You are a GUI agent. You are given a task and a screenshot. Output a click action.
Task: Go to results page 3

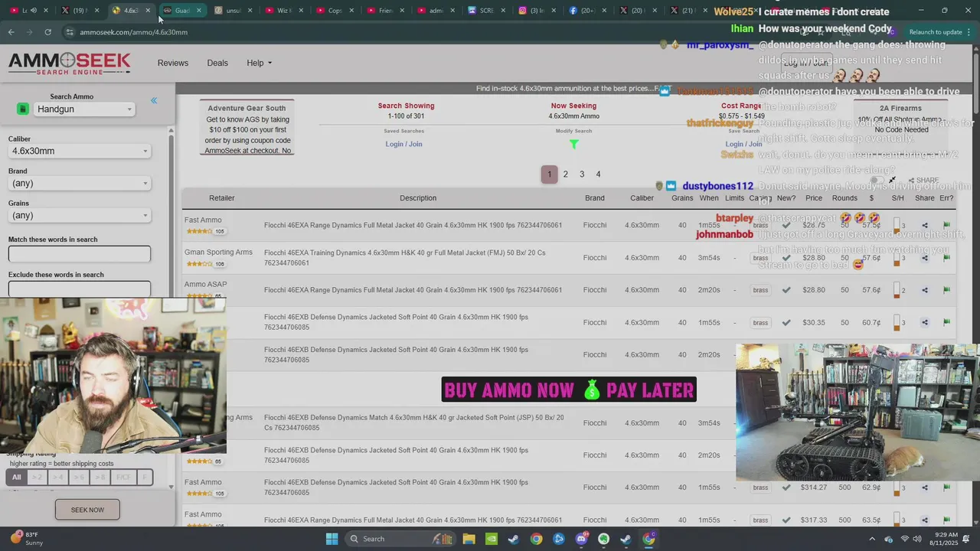pyautogui.click(x=582, y=174)
